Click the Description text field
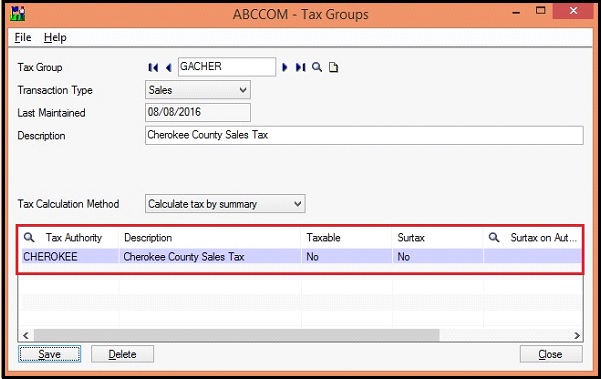The image size is (601, 379). coord(364,135)
